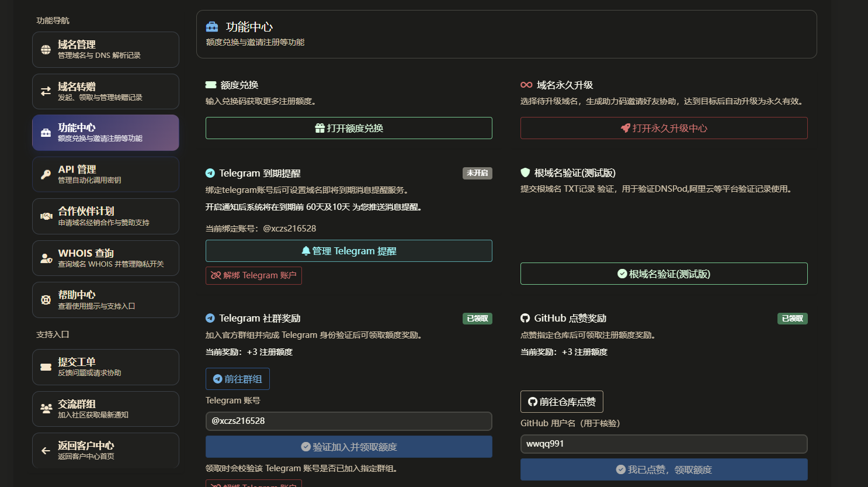Click the key icon beside API 管理
Viewport: 868px width, 487px height.
[46, 174]
